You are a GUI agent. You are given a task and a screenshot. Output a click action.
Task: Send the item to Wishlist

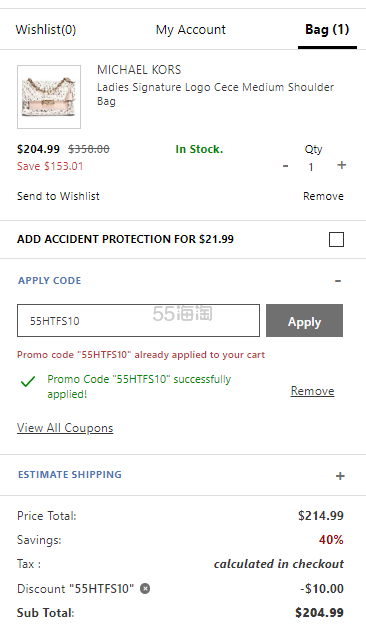[x=58, y=196]
